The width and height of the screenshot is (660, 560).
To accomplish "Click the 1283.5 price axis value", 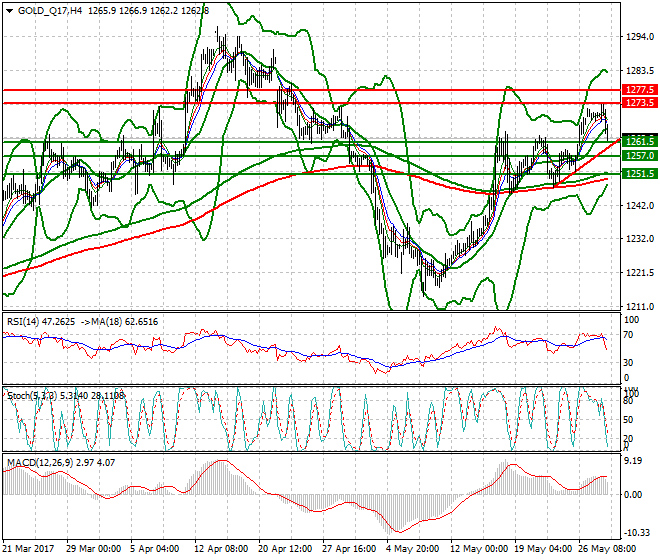I will (640, 71).
